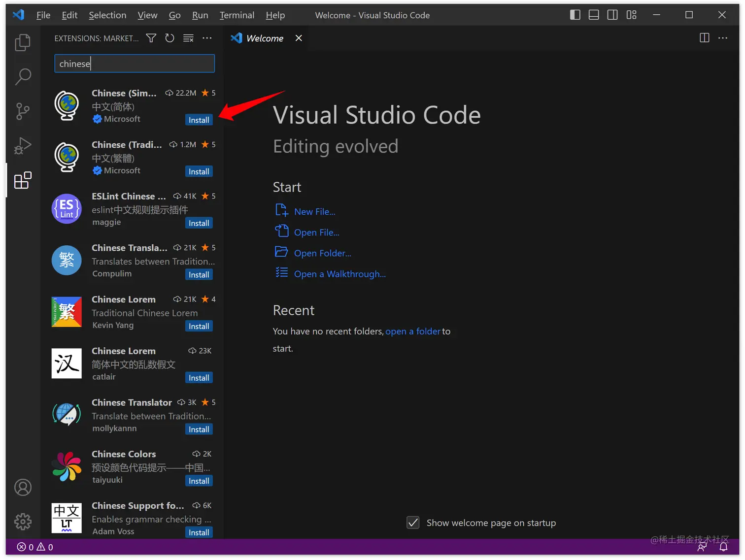745x560 pixels.
Task: Click the Microsoft verified publisher under Chinese (Simplified)
Action: [117, 119]
